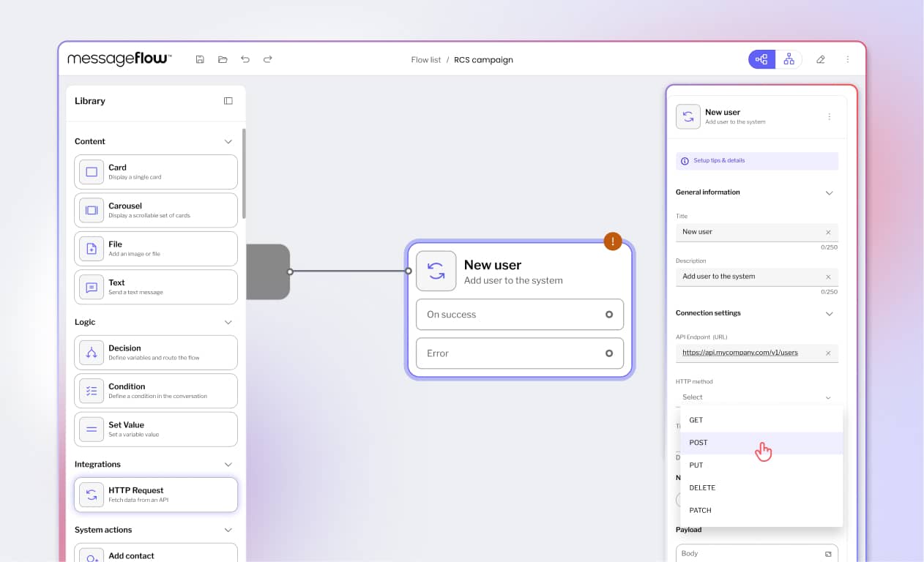This screenshot has width=924, height=562.
Task: Click the warning badge on New user node
Action: click(x=613, y=241)
